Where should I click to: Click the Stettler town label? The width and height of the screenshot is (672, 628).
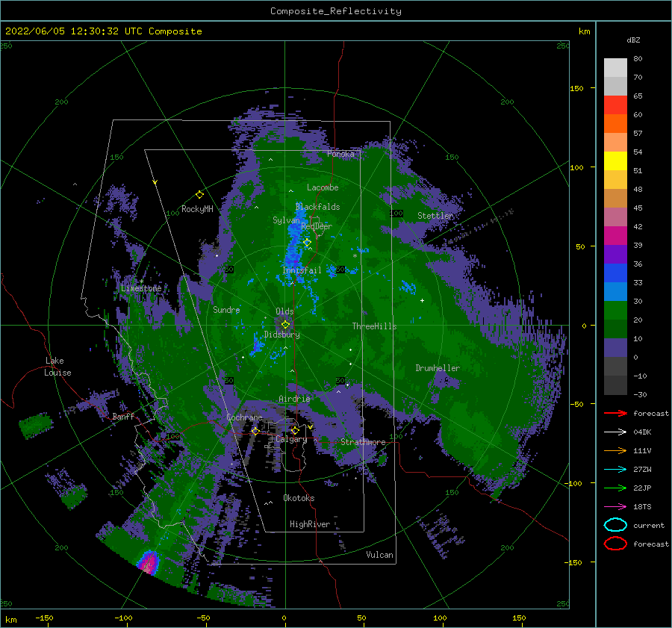click(x=435, y=216)
